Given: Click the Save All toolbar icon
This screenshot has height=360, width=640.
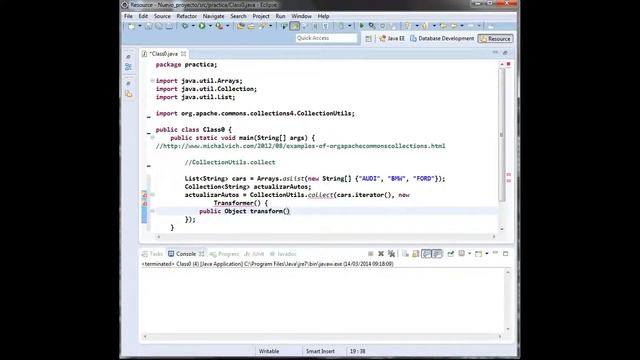Looking at the screenshot, I should click(159, 26).
